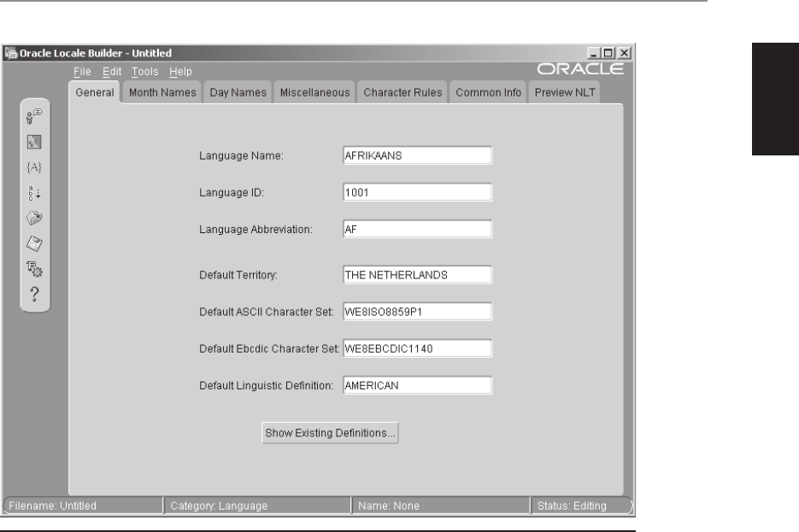Click the Default Ebcdic Character Set field
Image resolution: width=799 pixels, height=532 pixels.
(417, 348)
